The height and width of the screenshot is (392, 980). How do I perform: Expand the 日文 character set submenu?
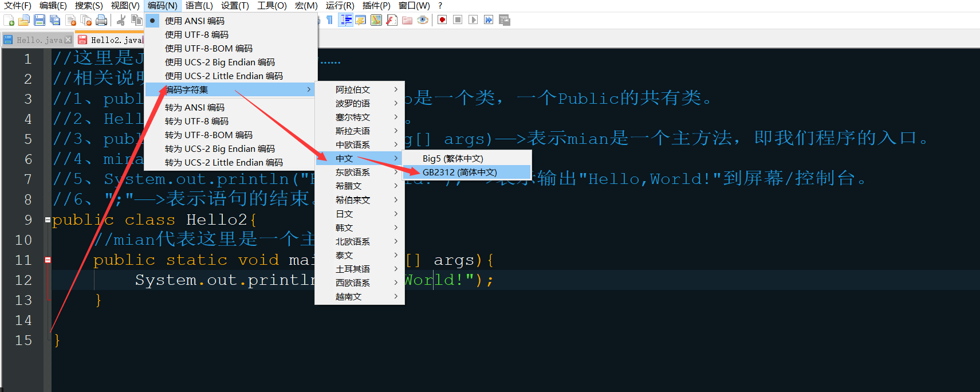[x=360, y=214]
